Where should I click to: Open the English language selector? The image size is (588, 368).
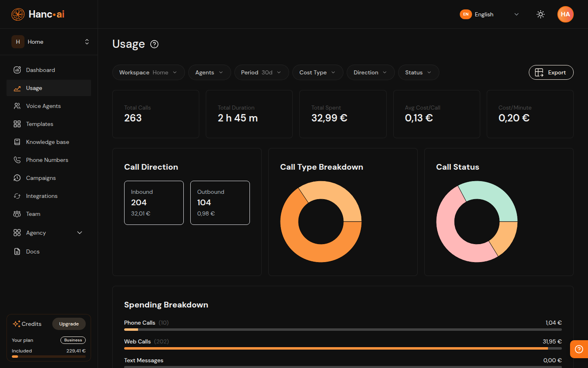[490, 14]
